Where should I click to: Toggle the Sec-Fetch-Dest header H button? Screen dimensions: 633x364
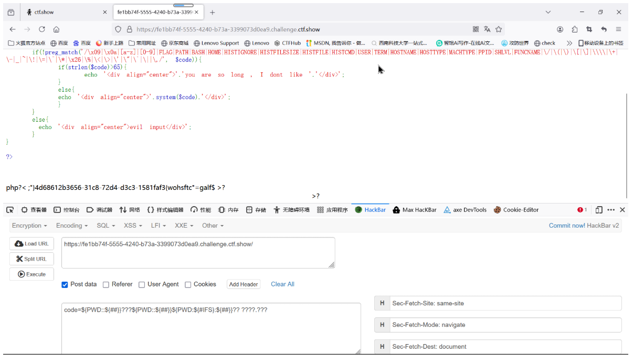click(x=382, y=346)
